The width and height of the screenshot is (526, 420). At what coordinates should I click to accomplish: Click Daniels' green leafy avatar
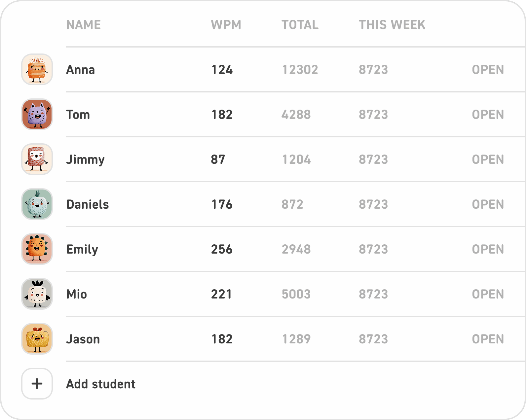point(37,204)
